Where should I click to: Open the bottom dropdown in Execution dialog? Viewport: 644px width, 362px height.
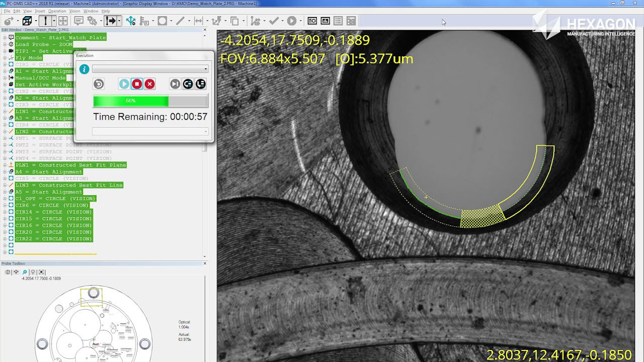tap(150, 131)
